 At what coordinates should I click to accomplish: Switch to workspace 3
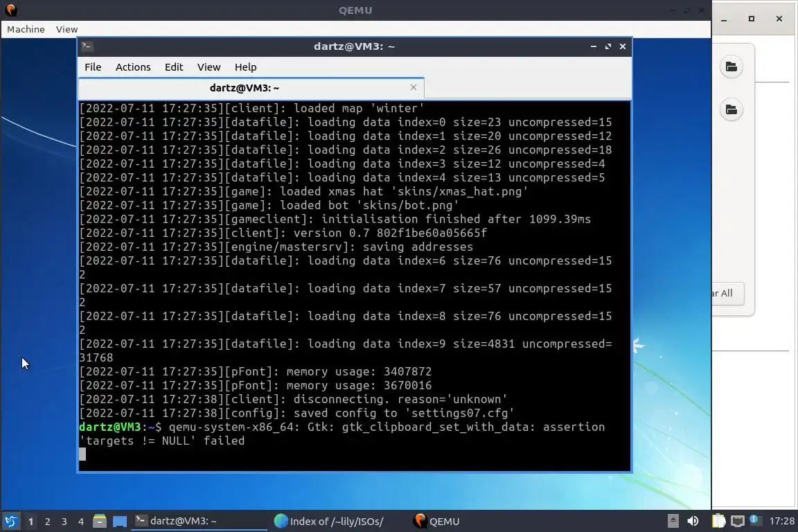64,522
